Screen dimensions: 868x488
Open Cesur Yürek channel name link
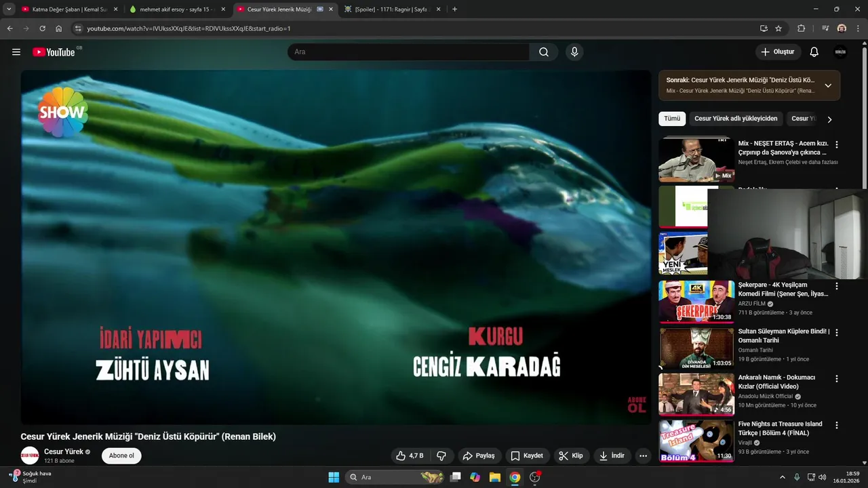click(x=64, y=451)
